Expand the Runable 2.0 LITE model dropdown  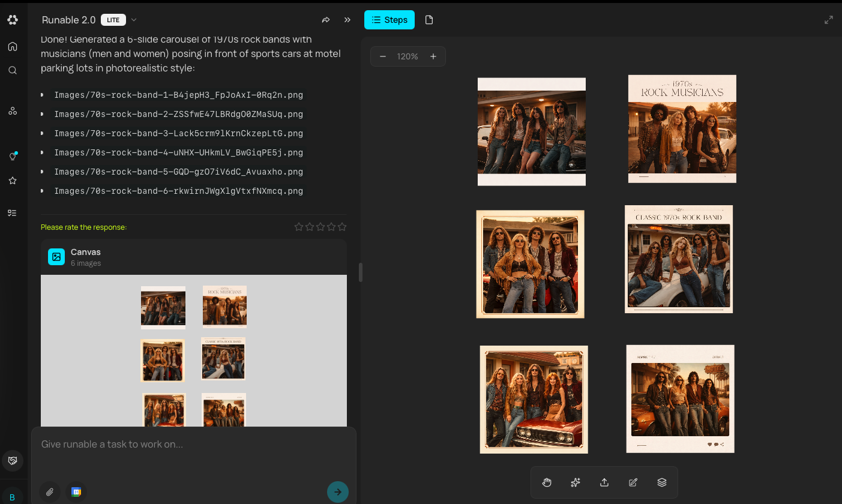(x=134, y=20)
